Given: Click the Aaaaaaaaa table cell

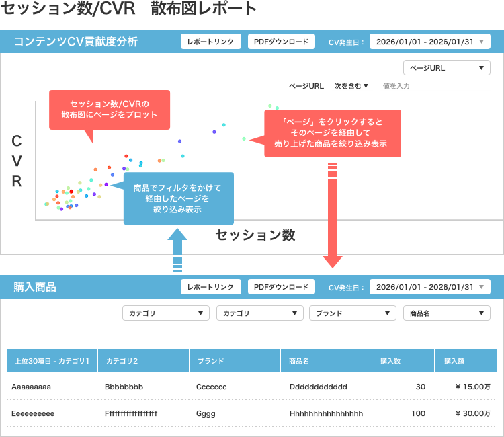Looking at the screenshot, I should [x=31, y=387].
